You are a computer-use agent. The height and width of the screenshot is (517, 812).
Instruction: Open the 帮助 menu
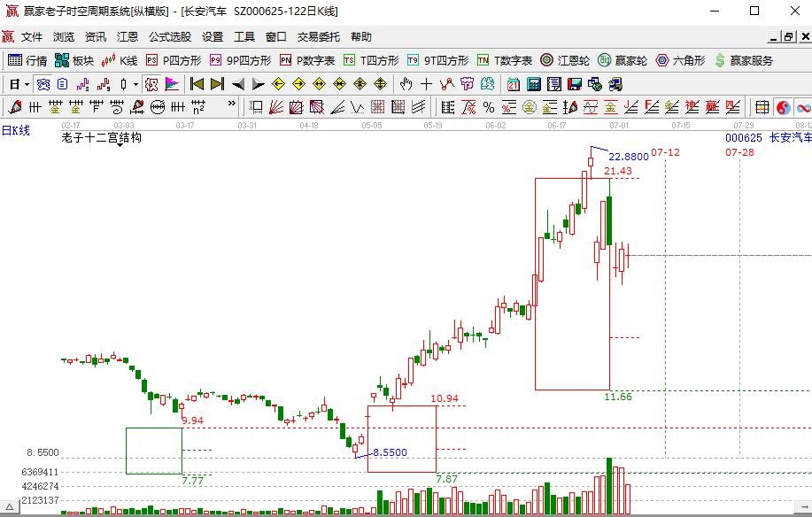361,37
